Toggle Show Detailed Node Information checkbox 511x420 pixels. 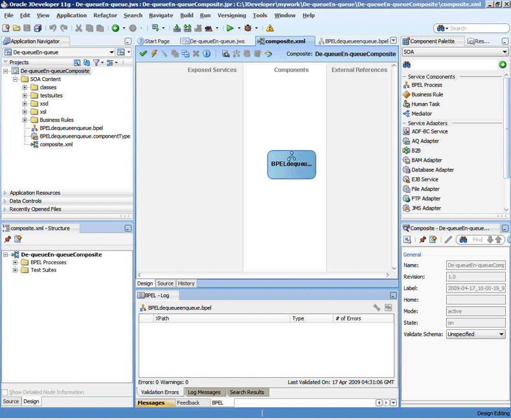[5, 392]
